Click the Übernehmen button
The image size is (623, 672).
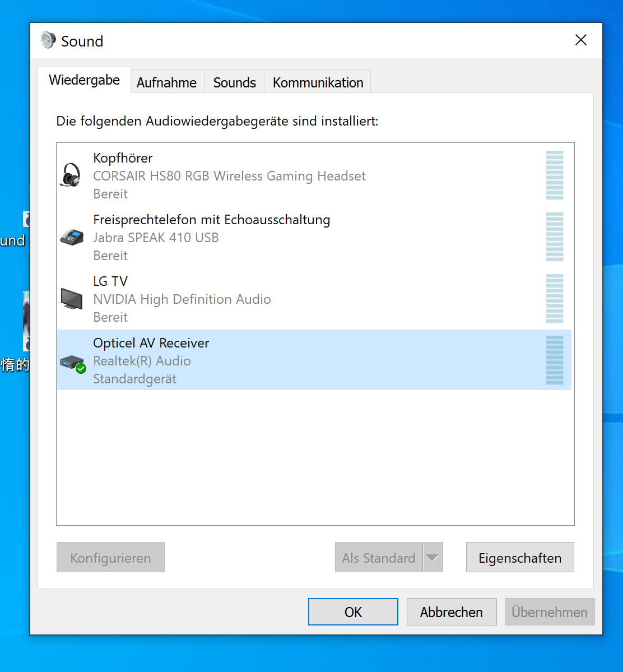point(549,612)
